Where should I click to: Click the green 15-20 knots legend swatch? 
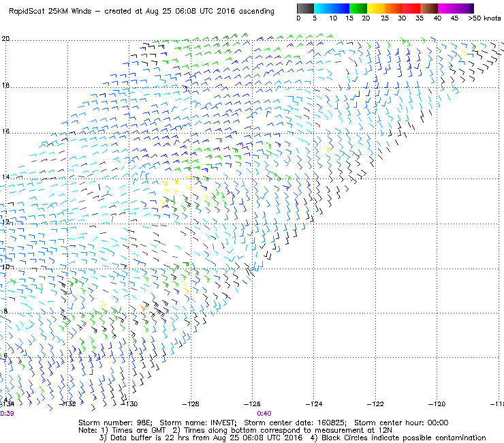coord(358,8)
